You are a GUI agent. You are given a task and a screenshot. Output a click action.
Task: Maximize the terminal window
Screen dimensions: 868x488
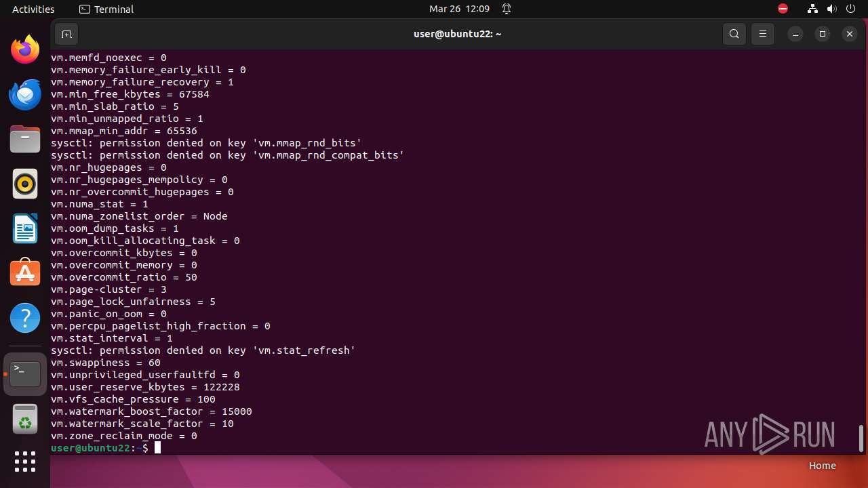(x=823, y=34)
